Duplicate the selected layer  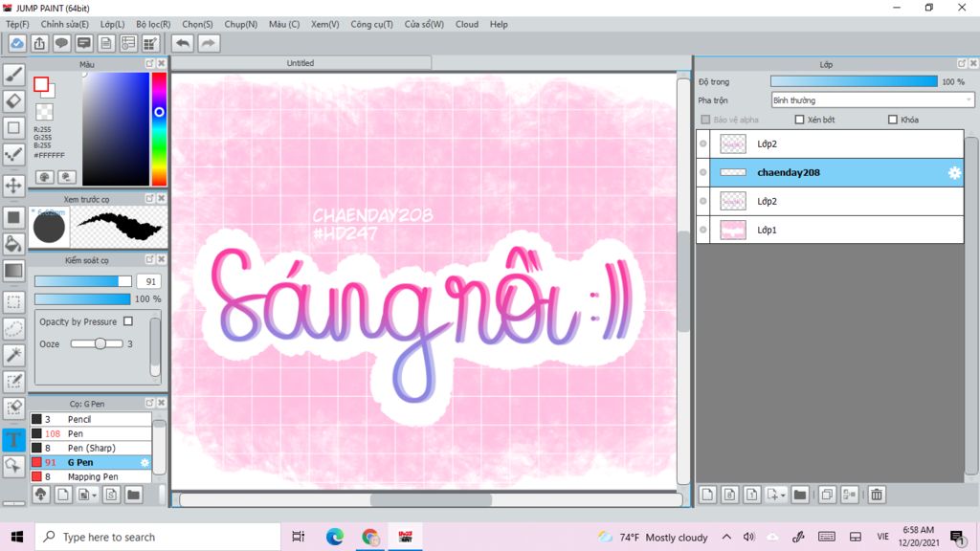[827, 495]
